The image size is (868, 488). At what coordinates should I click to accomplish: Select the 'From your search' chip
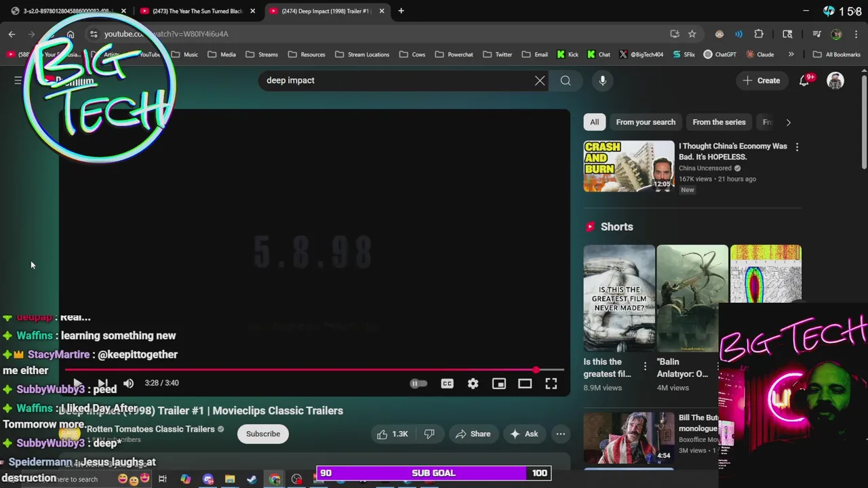click(x=646, y=122)
